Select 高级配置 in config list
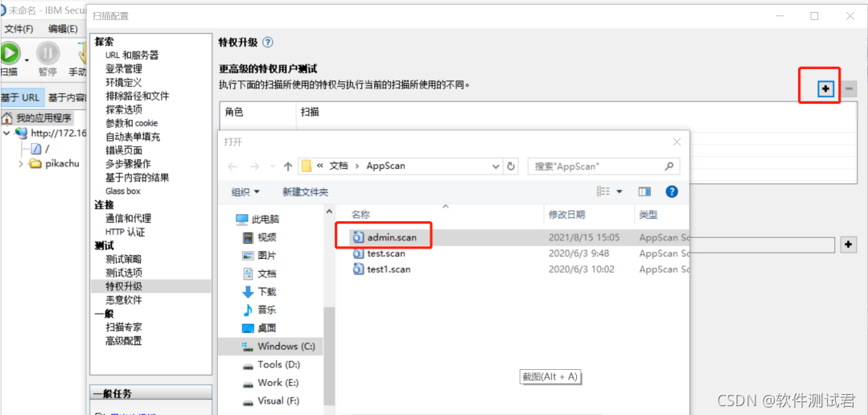The height and width of the screenshot is (415, 868). pos(123,340)
